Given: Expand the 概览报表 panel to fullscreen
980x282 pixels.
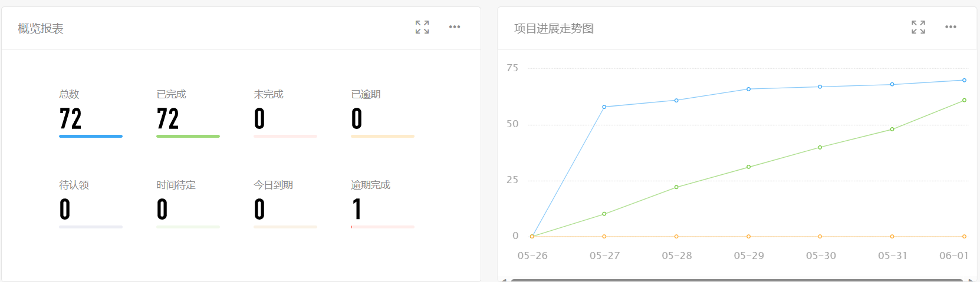Looking at the screenshot, I should (x=422, y=27).
